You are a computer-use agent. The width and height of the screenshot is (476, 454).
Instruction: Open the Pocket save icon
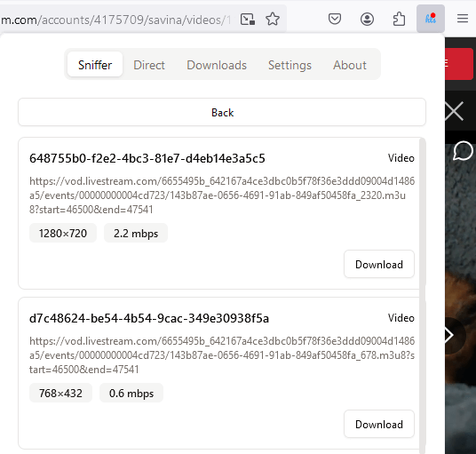click(335, 20)
